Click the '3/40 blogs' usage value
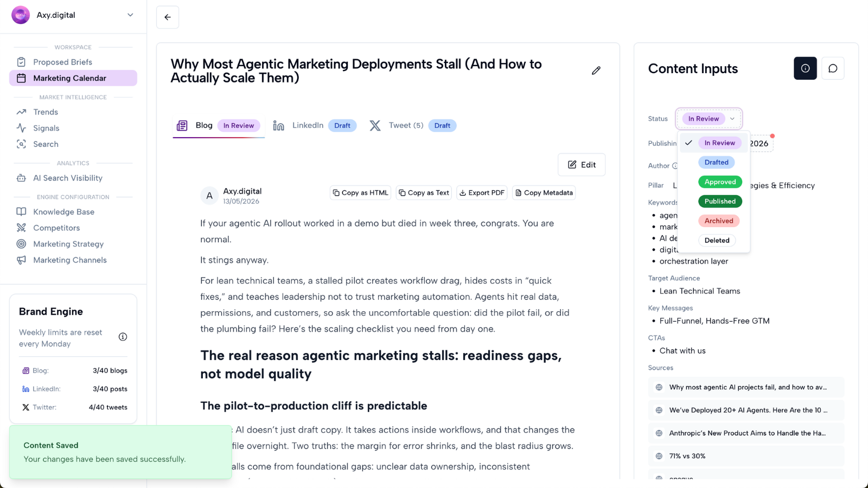Screen dimensions: 868x488 tap(110, 371)
